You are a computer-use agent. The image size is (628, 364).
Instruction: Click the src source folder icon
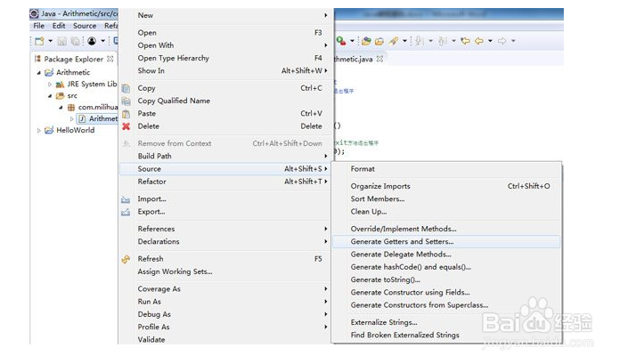pyautogui.click(x=60, y=96)
